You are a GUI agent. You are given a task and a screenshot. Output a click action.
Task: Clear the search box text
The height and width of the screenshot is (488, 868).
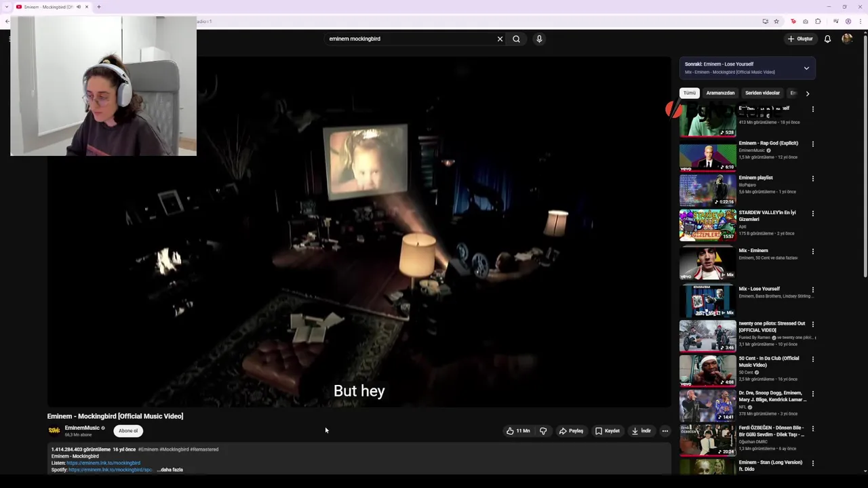(x=500, y=39)
